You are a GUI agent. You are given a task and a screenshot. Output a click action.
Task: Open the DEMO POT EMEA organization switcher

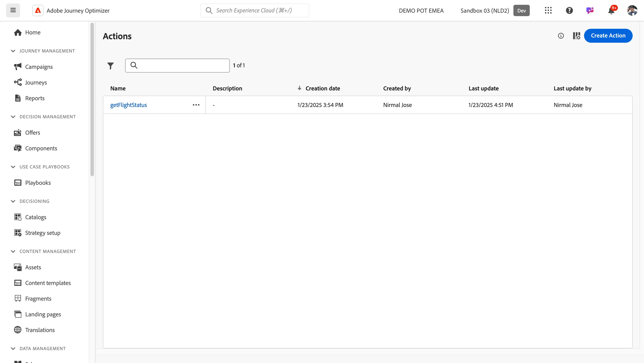(421, 10)
